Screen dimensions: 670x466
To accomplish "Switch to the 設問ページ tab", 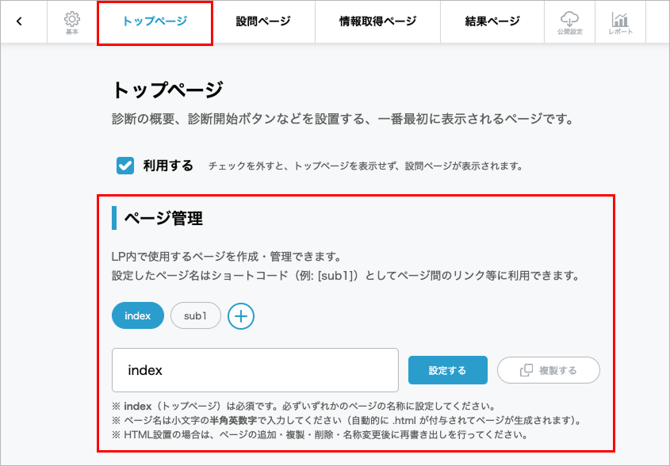I will point(263,21).
